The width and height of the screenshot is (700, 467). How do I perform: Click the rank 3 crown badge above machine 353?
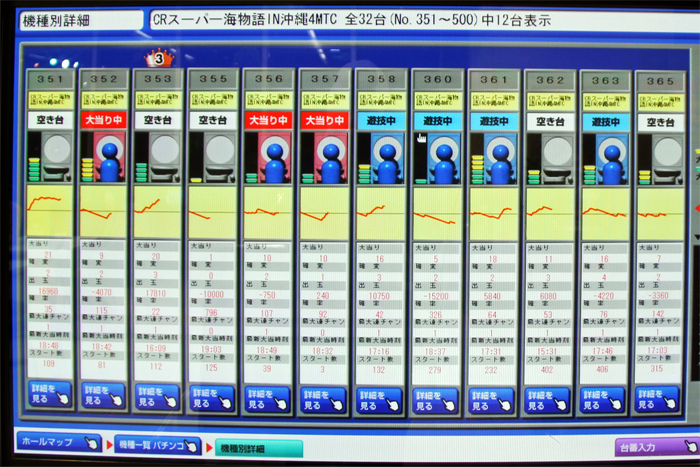click(x=156, y=58)
